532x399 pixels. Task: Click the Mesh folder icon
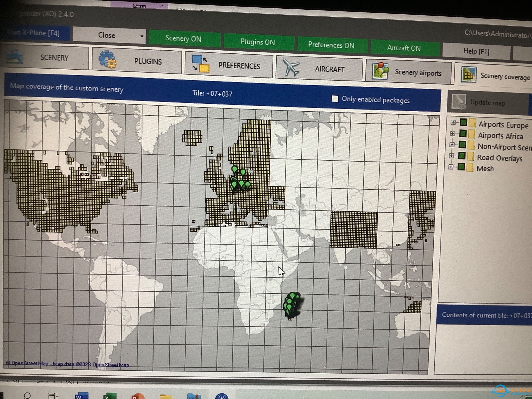pos(470,167)
